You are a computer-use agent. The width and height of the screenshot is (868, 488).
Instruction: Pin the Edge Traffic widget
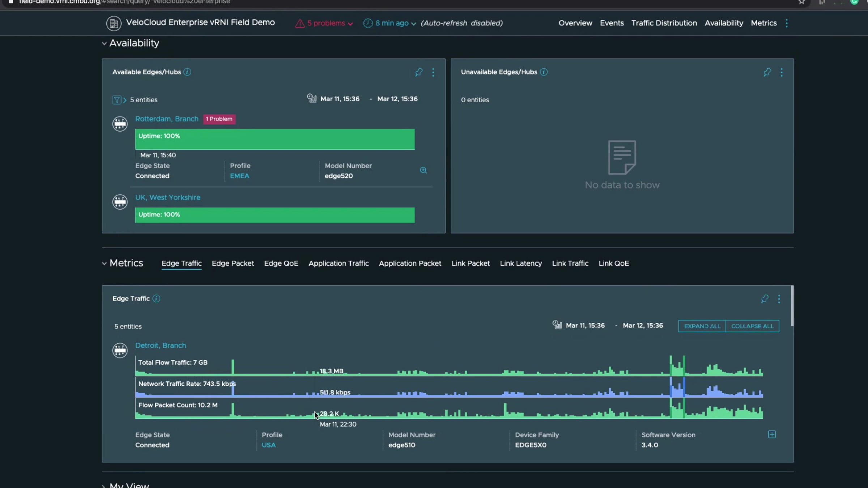tap(765, 299)
